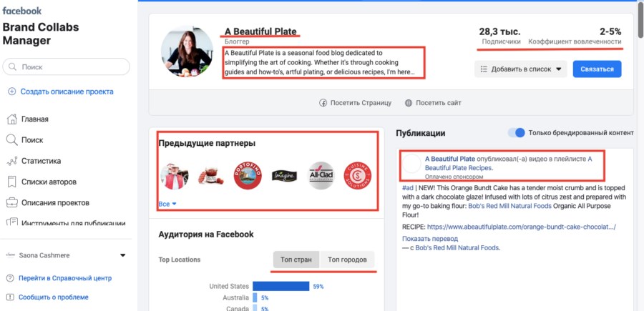Click the Top Locations label
The width and height of the screenshot is (644, 311).
pos(180,260)
